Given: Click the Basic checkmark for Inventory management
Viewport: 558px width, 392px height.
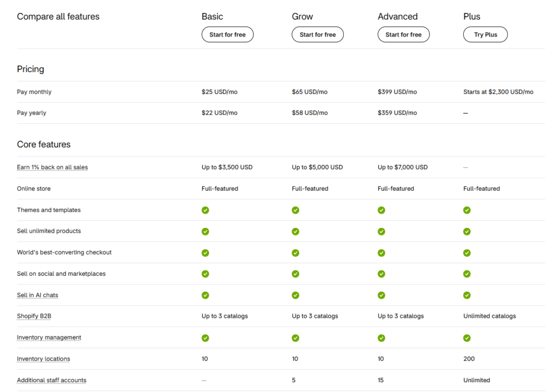Looking at the screenshot, I should tap(205, 338).
